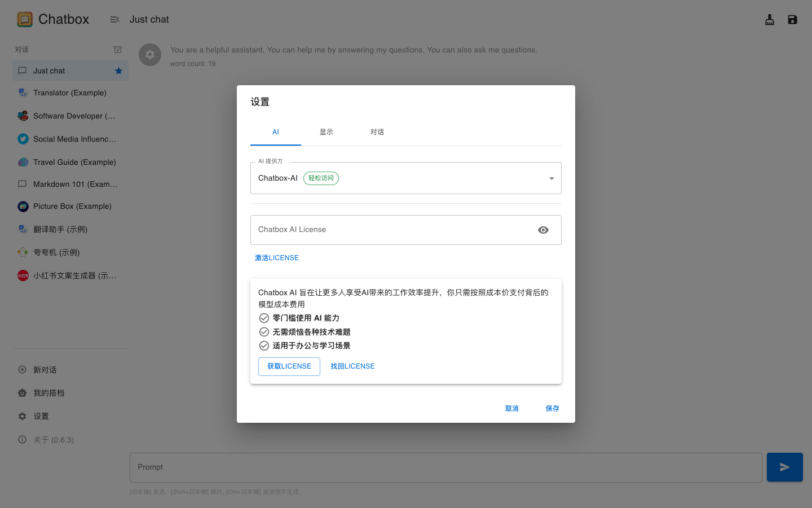Click the 轻松访问 badge beside Chatbox-AI

(321, 178)
